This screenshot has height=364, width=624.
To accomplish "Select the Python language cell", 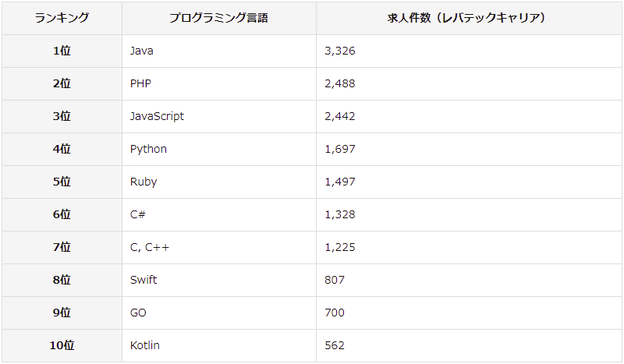I will point(219,149).
